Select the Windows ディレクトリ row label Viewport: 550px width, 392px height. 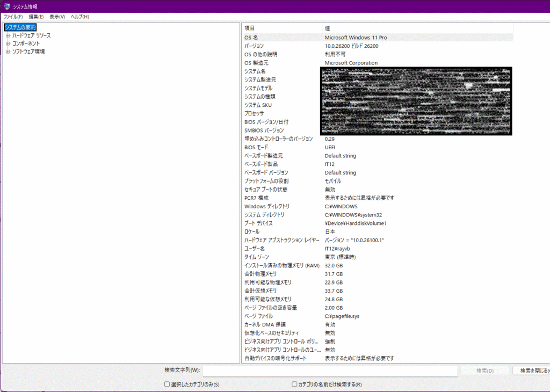pos(267,206)
